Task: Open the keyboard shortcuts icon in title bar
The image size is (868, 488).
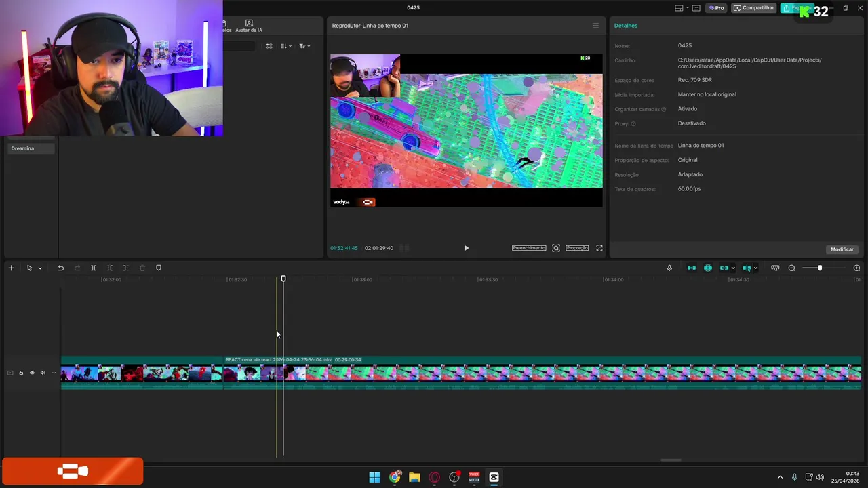Action: pyautogui.click(x=698, y=8)
